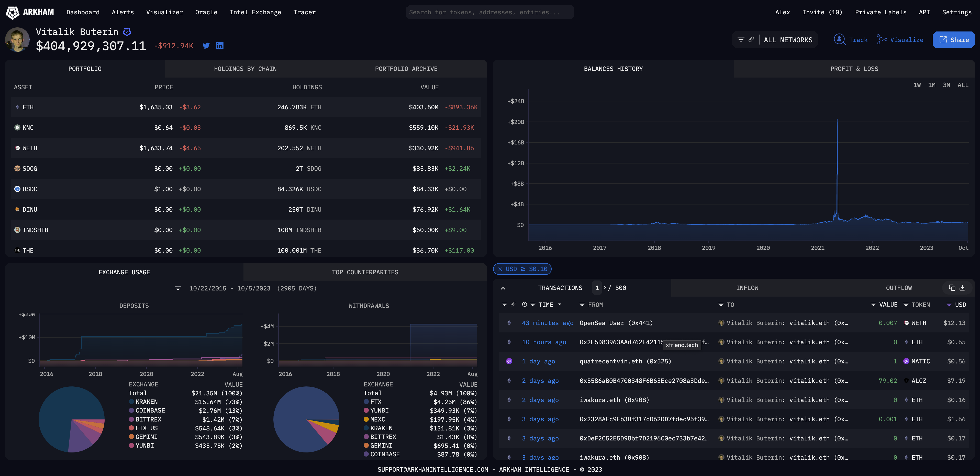This screenshot has width=980, height=476.
Task: Click the Track button
Action: [851, 40]
